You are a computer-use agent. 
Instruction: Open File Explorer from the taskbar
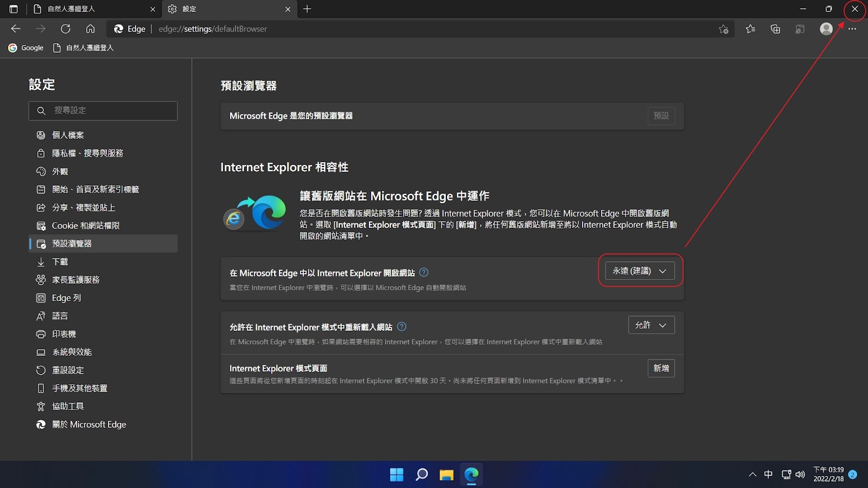(446, 475)
